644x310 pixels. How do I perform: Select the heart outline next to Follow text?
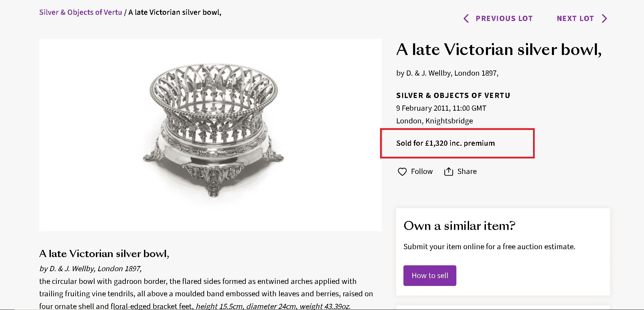click(402, 171)
